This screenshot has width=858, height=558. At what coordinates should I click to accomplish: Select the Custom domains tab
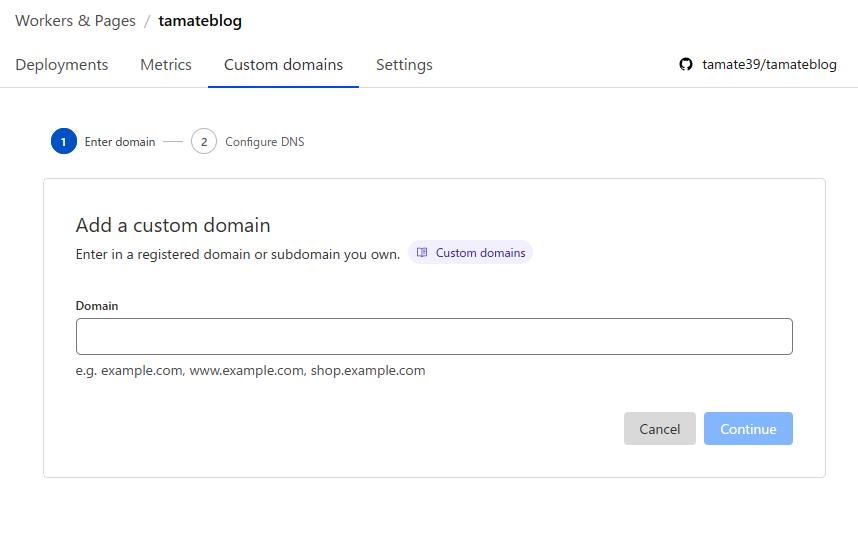(x=283, y=65)
